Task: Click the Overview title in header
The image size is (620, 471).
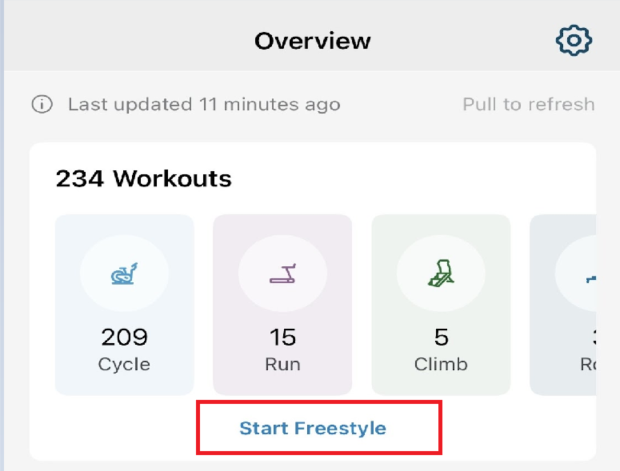Action: [x=313, y=41]
